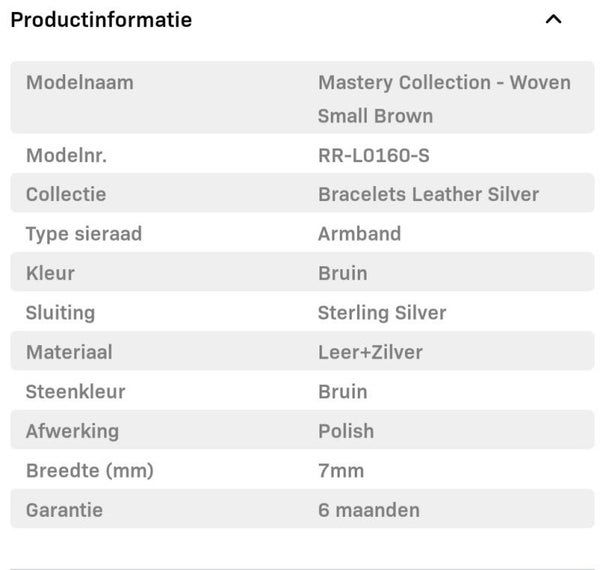The height and width of the screenshot is (570, 600).
Task: Select the Sluiting label
Action: (x=60, y=313)
